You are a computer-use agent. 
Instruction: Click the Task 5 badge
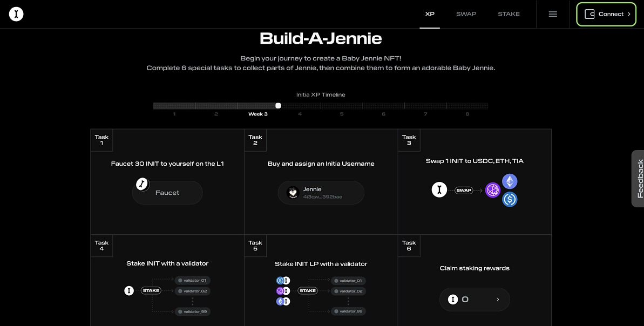click(x=255, y=246)
